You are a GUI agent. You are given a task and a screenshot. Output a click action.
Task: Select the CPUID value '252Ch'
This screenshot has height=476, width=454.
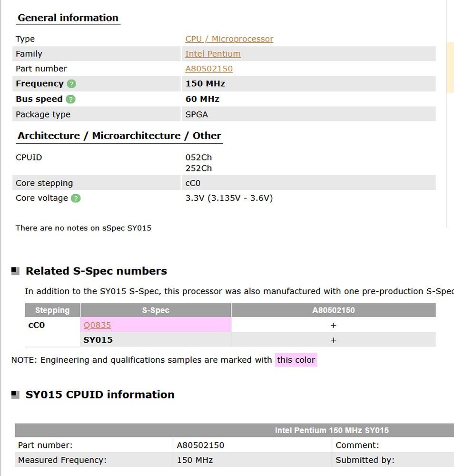pyautogui.click(x=198, y=168)
